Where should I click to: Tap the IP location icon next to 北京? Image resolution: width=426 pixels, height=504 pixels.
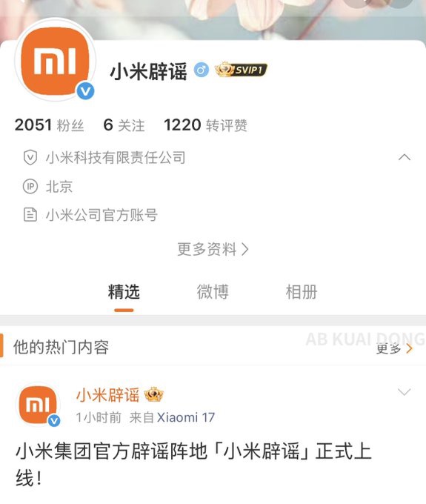click(x=30, y=187)
